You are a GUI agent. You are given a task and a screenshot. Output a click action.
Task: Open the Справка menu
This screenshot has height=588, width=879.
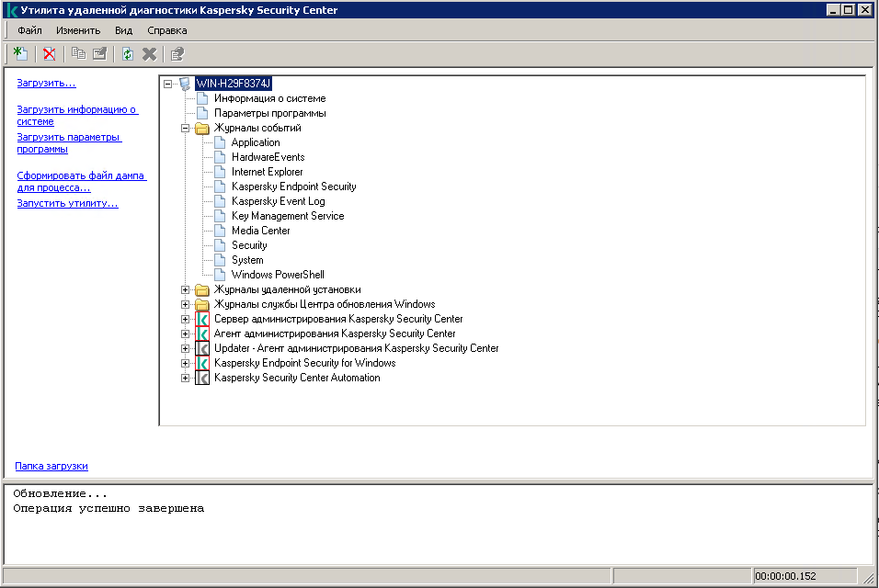coord(166,30)
